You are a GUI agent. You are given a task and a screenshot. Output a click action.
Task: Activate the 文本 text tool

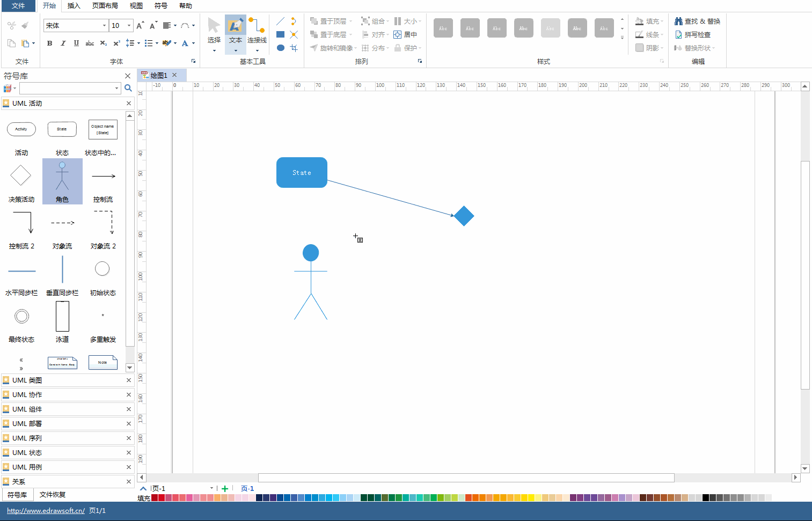tap(235, 34)
